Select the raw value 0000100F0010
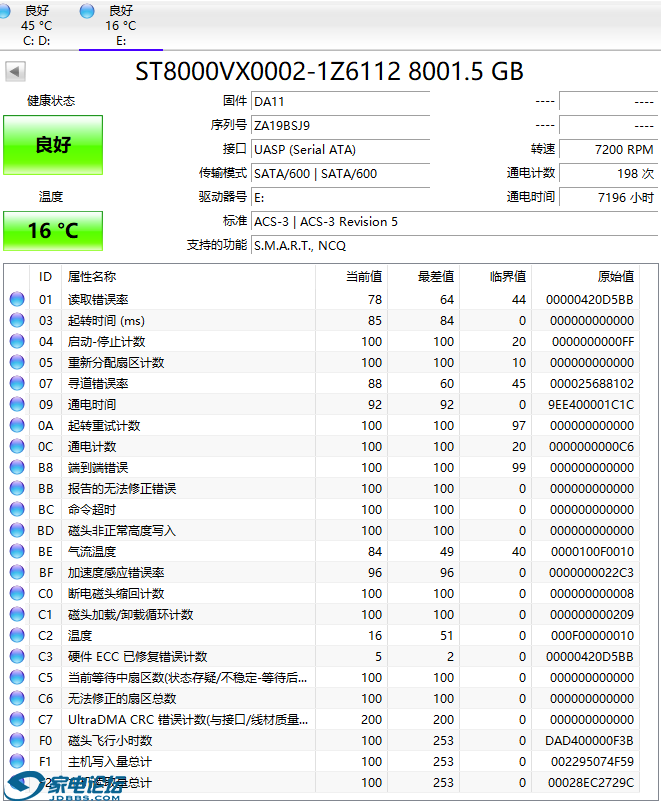Image resolution: width=661 pixels, height=807 pixels. pyautogui.click(x=592, y=552)
